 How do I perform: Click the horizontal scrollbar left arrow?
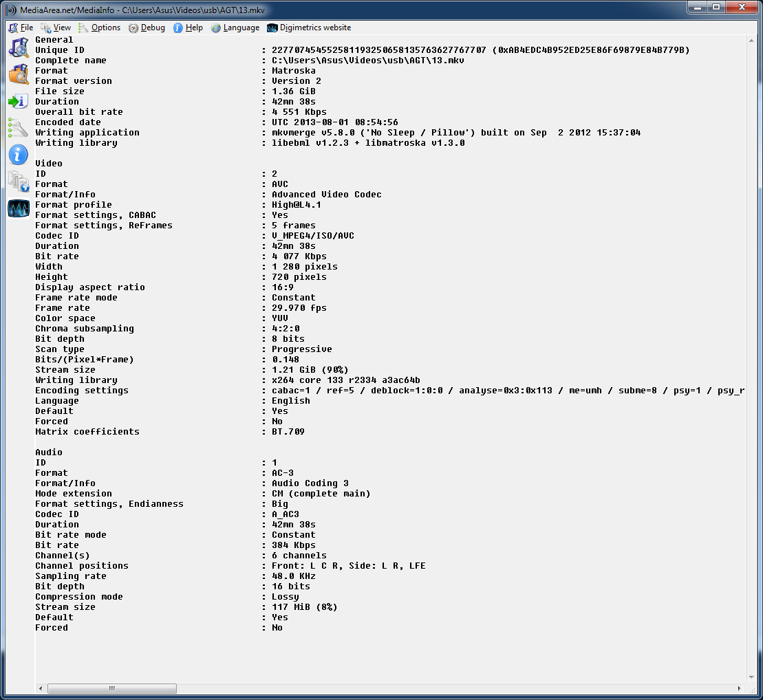pyautogui.click(x=41, y=688)
